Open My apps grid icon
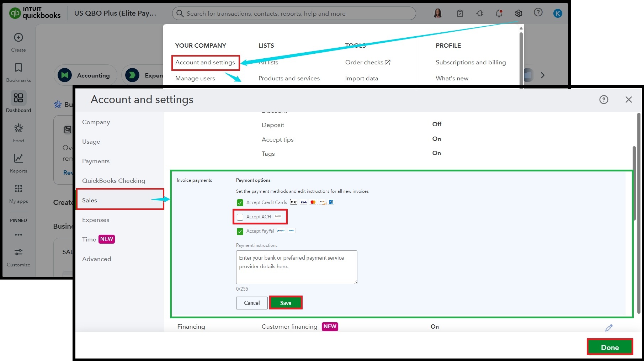 (x=18, y=189)
